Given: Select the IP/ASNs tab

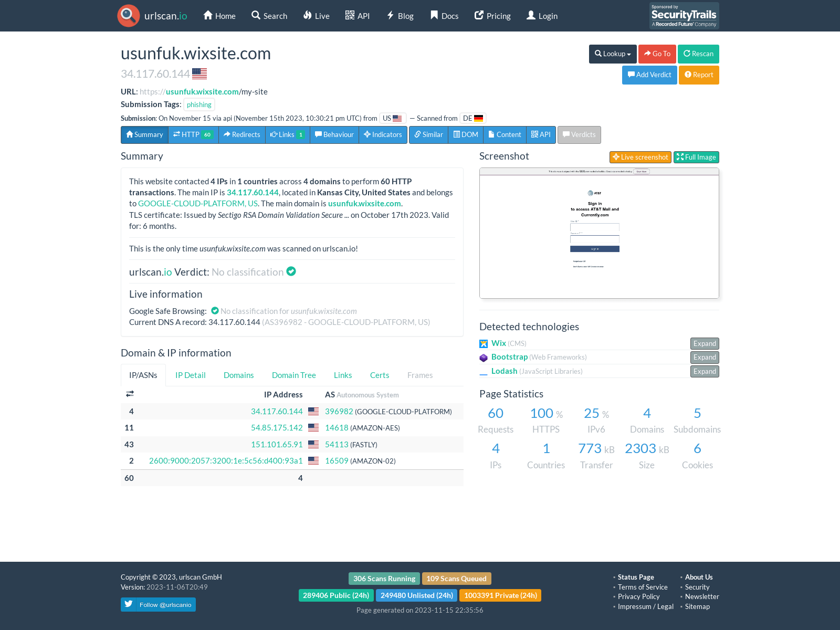Looking at the screenshot, I should 143,375.
